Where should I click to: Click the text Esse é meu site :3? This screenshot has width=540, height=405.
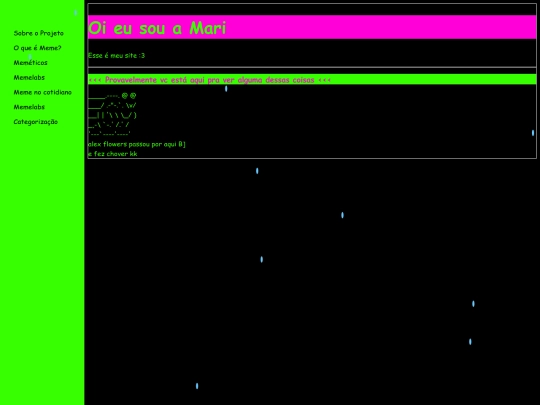tap(116, 55)
